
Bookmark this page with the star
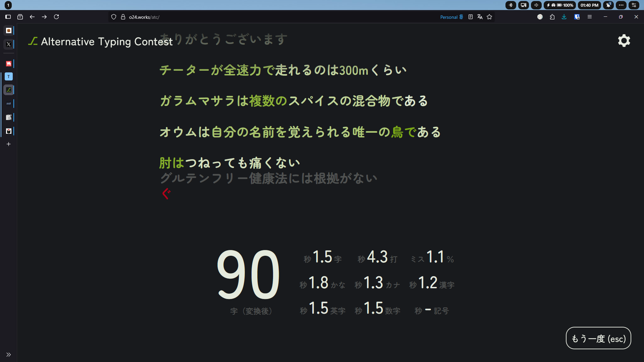point(489,17)
